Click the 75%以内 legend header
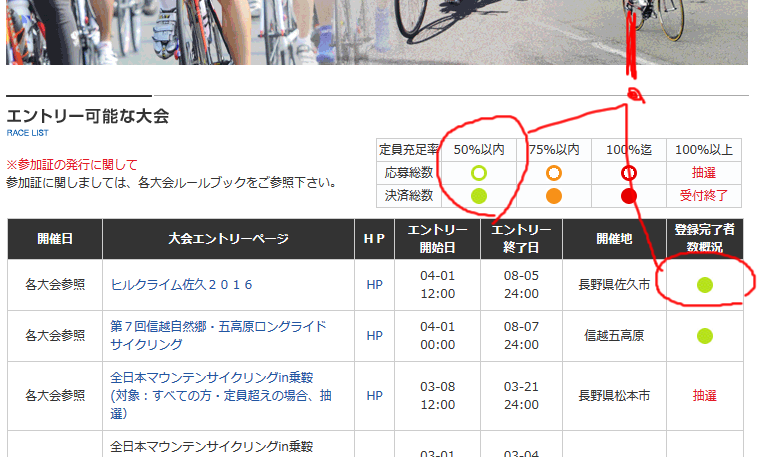Image resolution: width=762 pixels, height=457 pixels. [x=554, y=150]
